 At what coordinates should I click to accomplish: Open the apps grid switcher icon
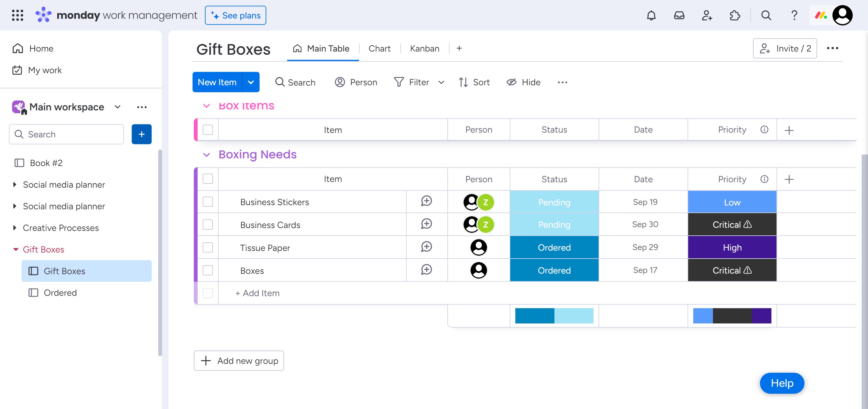pos(17,16)
